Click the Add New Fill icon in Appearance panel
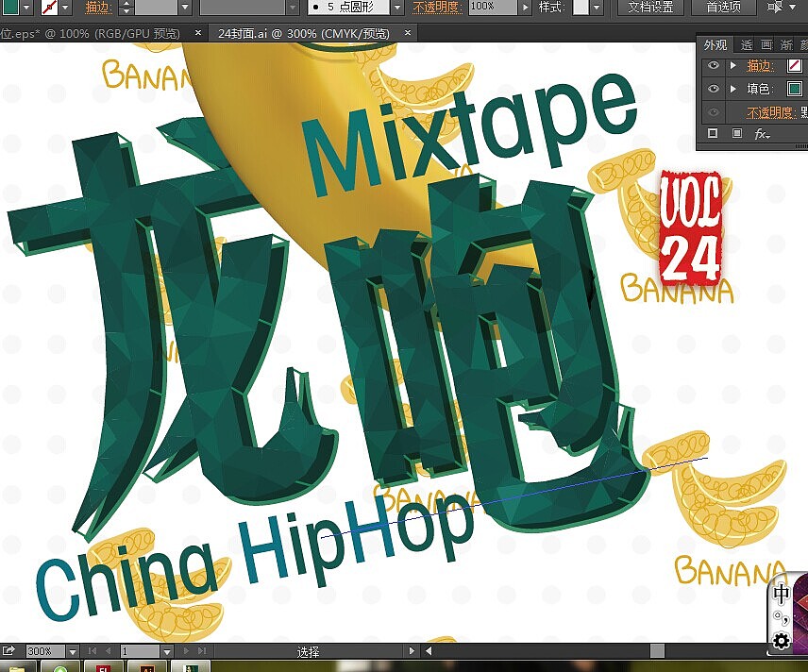The width and height of the screenshot is (808, 672). click(x=738, y=133)
